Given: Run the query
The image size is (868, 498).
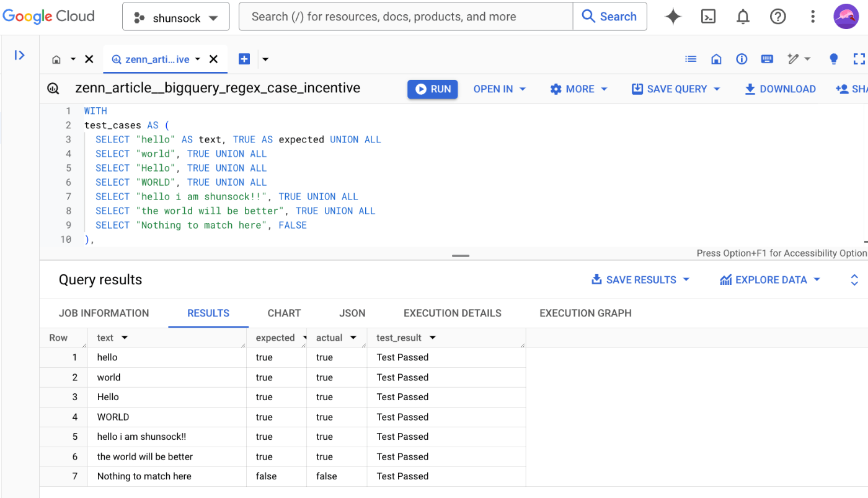Looking at the screenshot, I should (433, 89).
